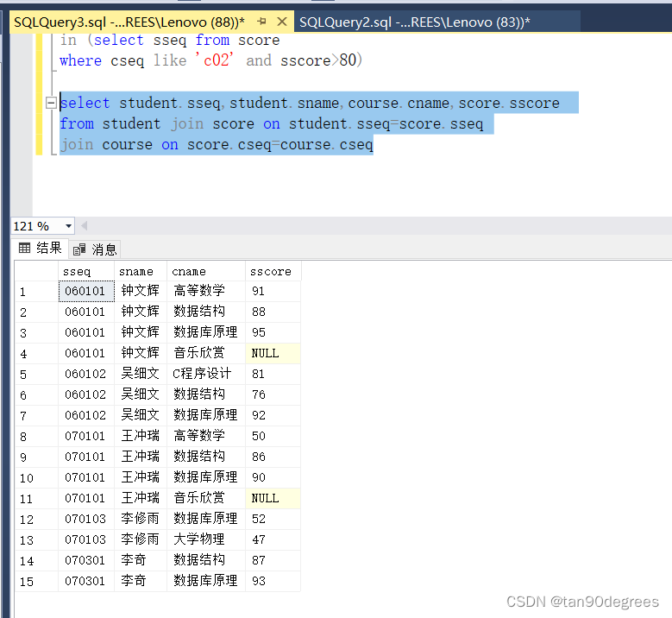Click the sscore column header

tap(273, 272)
